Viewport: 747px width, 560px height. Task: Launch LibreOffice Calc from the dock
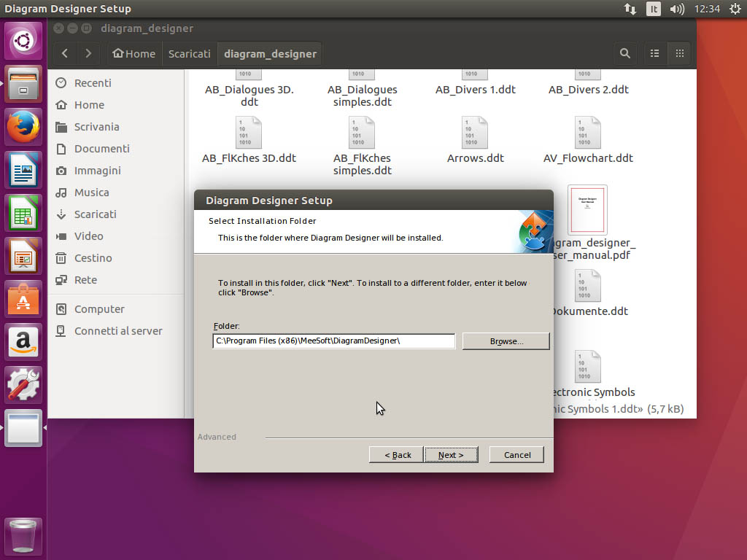23,214
